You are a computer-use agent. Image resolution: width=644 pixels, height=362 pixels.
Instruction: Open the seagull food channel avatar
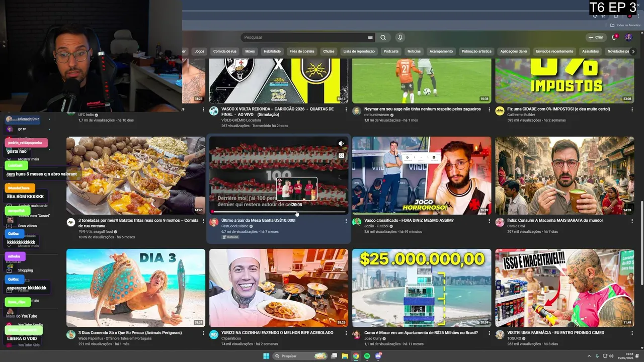pyautogui.click(x=71, y=222)
